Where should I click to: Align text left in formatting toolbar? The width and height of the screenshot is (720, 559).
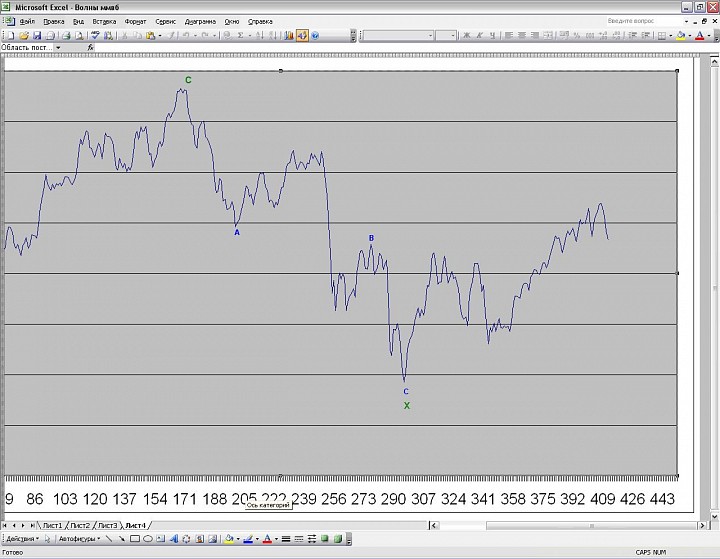[509, 35]
